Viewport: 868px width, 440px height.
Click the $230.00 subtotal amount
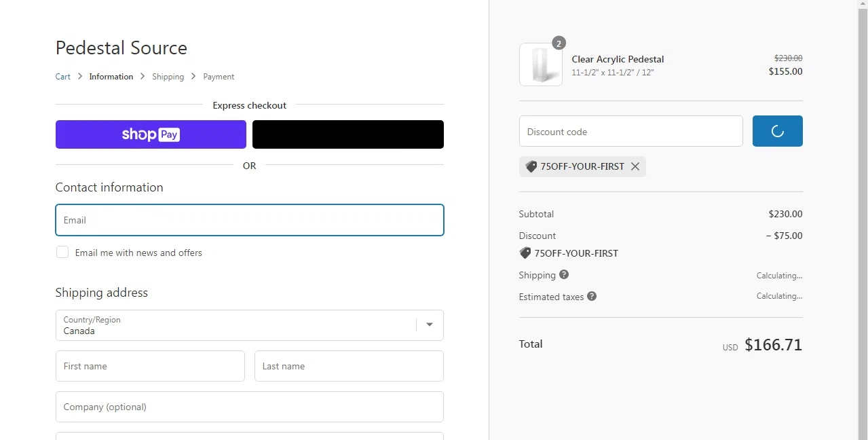click(x=785, y=214)
